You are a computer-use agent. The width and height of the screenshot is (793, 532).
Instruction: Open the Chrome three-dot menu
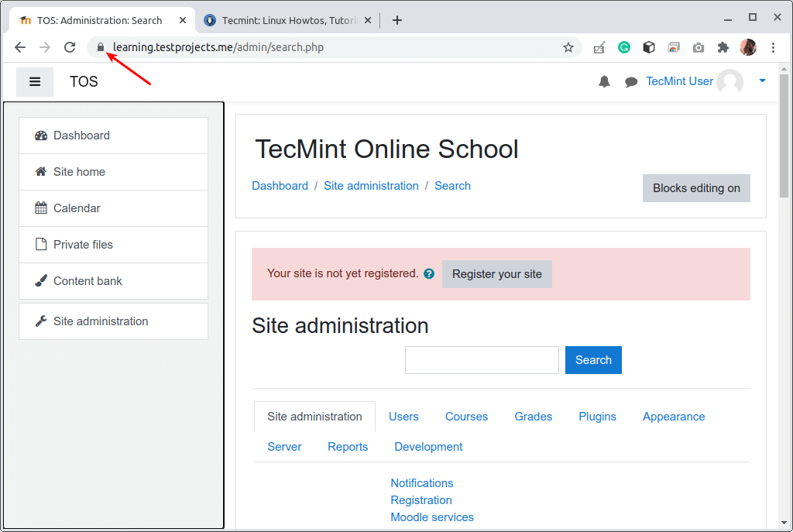pyautogui.click(x=773, y=47)
